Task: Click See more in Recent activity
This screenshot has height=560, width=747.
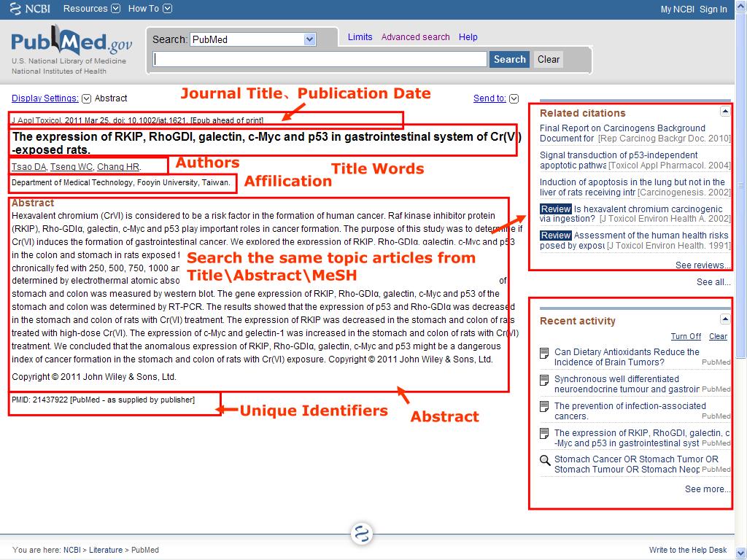Action: (x=707, y=489)
